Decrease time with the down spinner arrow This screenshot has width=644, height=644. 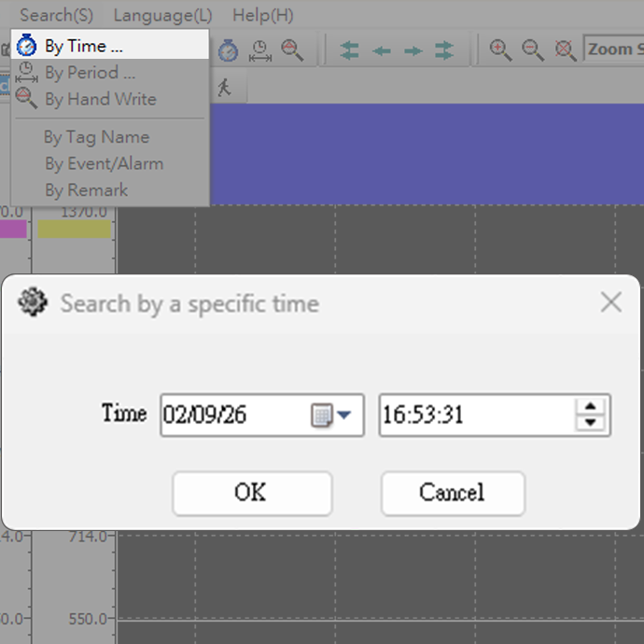(x=590, y=424)
